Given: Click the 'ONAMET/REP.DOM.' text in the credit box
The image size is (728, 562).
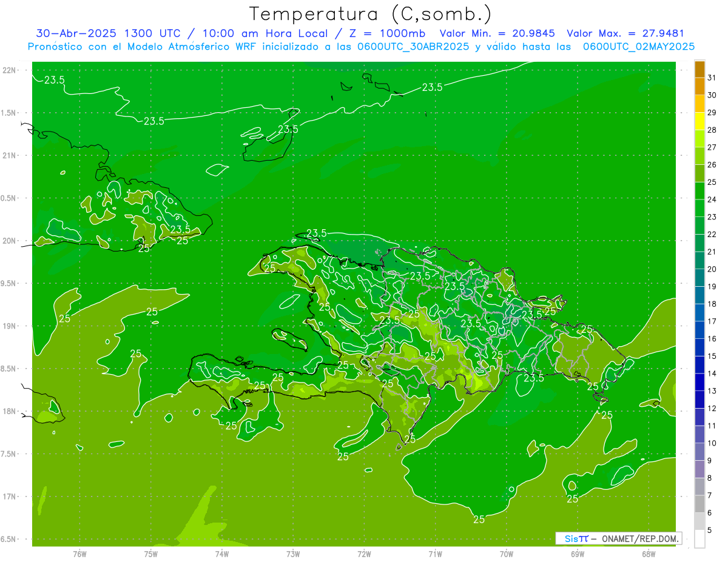Looking at the screenshot, I should [641, 538].
